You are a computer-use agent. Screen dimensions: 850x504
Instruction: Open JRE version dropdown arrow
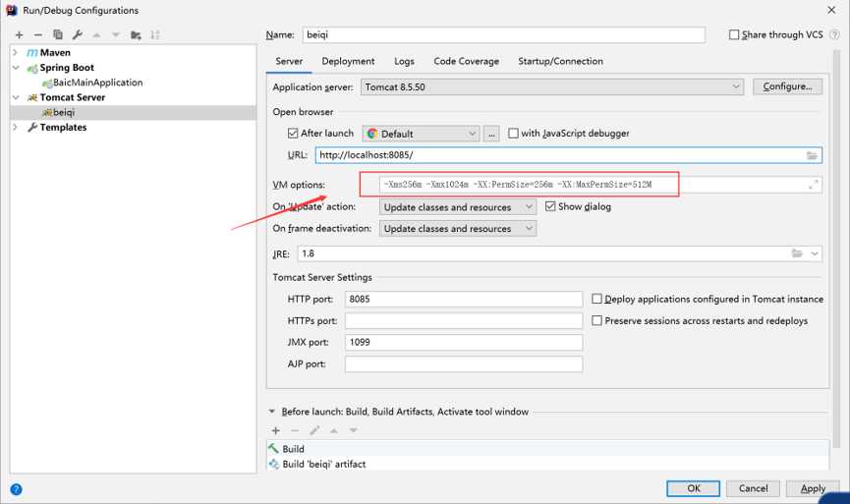point(815,253)
